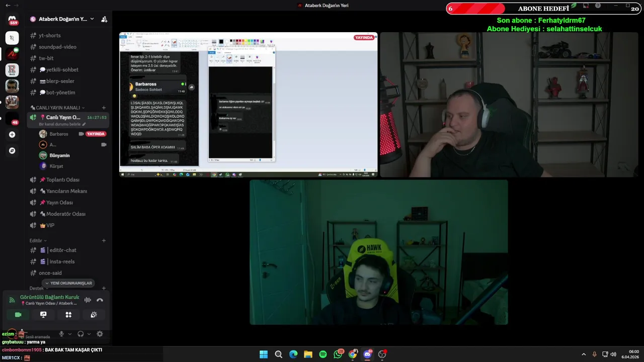Open the soundpad-video channel

(x=68, y=47)
